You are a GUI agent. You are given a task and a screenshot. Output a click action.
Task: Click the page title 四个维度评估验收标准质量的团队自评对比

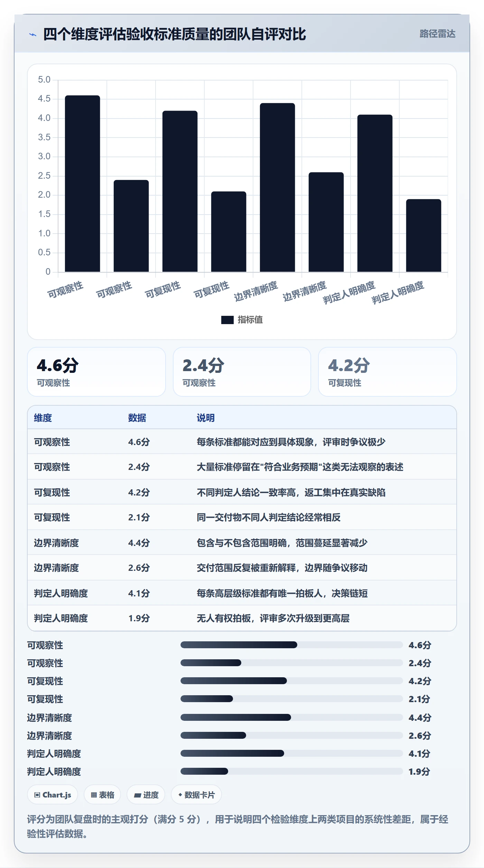pyautogui.click(x=174, y=34)
